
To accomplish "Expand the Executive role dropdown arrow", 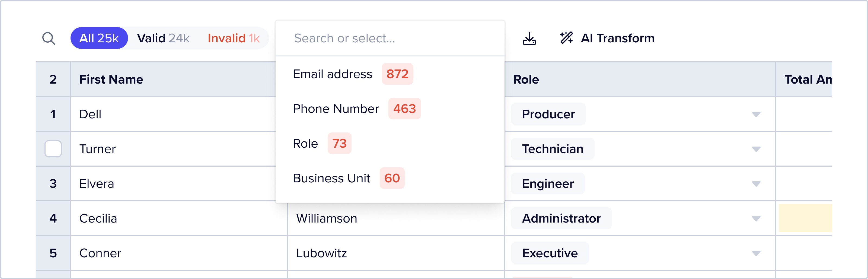I will [x=756, y=253].
